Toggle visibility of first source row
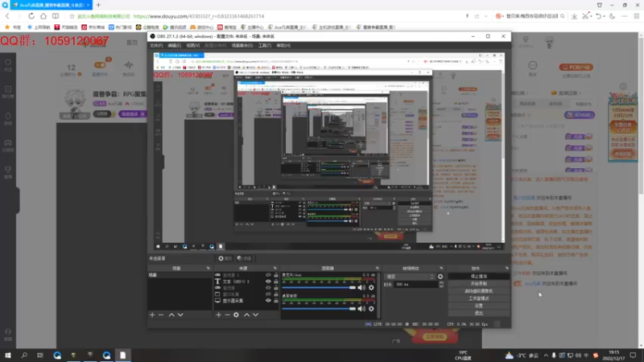The height and width of the screenshot is (362, 644). (x=268, y=275)
